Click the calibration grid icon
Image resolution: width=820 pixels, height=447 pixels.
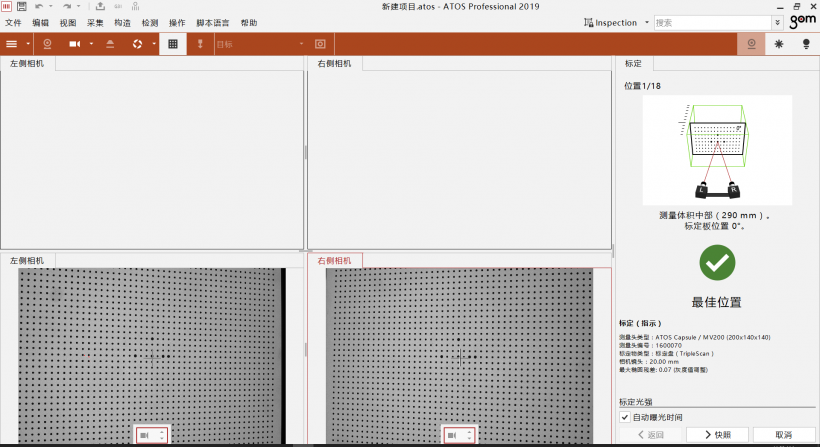coord(173,44)
